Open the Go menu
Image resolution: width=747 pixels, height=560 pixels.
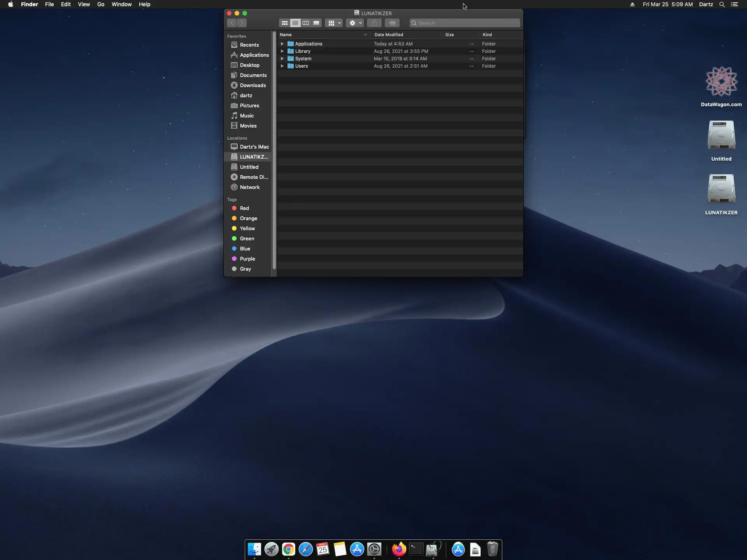[x=100, y=4]
